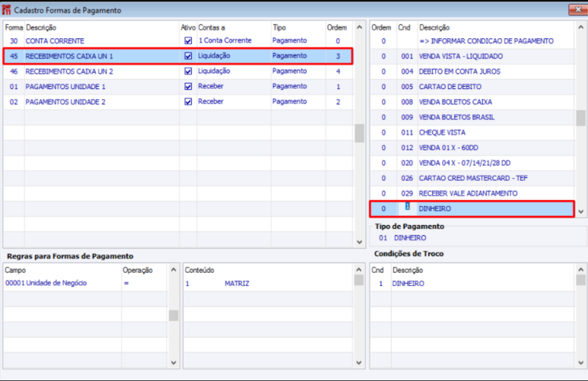Select '=> INFORMAR CONDICAO DE PAGAMENTO' row

[x=472, y=41]
